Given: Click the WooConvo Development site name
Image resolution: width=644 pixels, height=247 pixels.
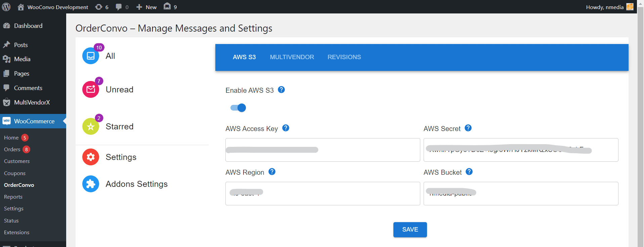Looking at the screenshot, I should pos(58,7).
